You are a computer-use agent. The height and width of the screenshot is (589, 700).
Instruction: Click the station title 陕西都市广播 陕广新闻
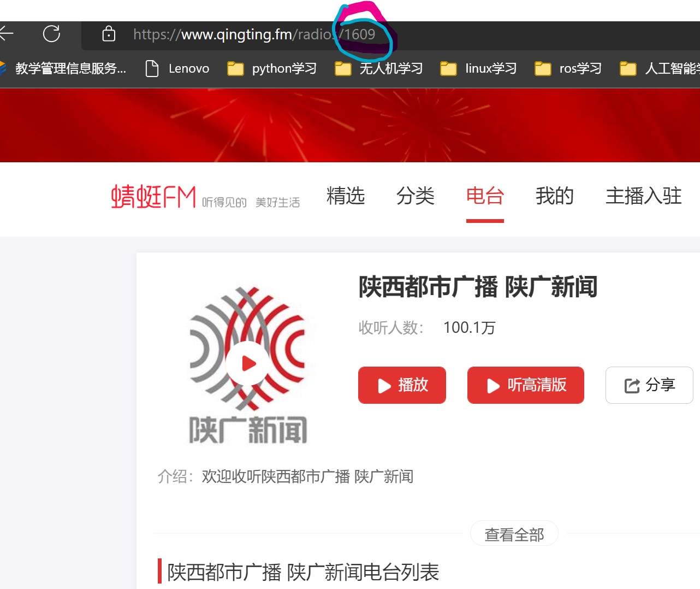(x=478, y=287)
